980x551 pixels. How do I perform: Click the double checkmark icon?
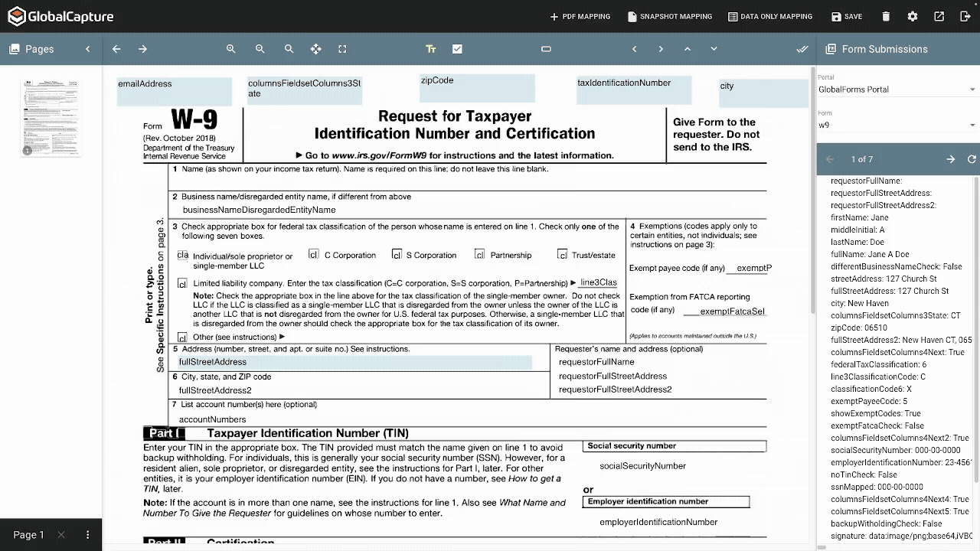pyautogui.click(x=802, y=49)
